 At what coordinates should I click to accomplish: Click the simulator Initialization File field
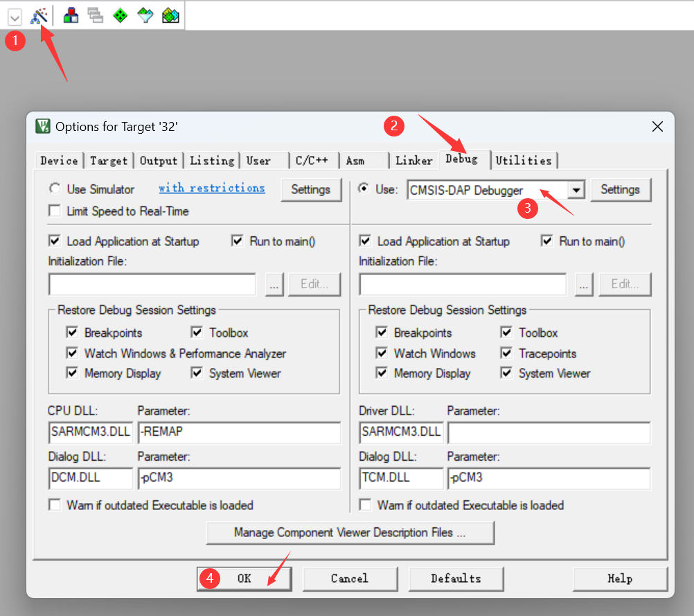pos(152,284)
